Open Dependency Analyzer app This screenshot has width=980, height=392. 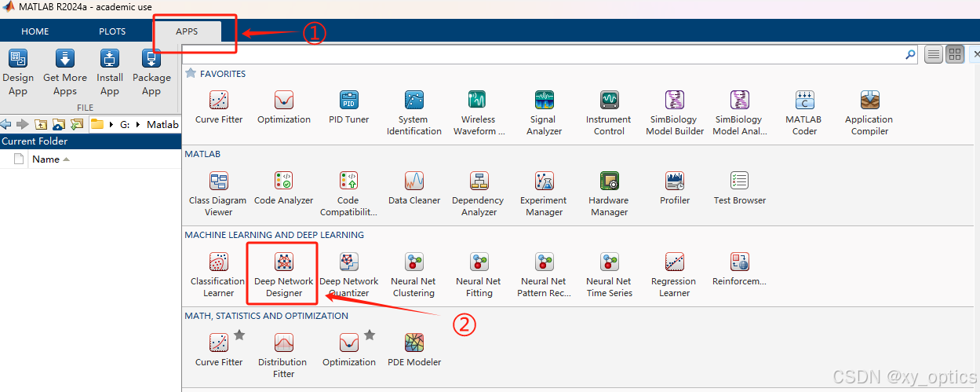(479, 193)
